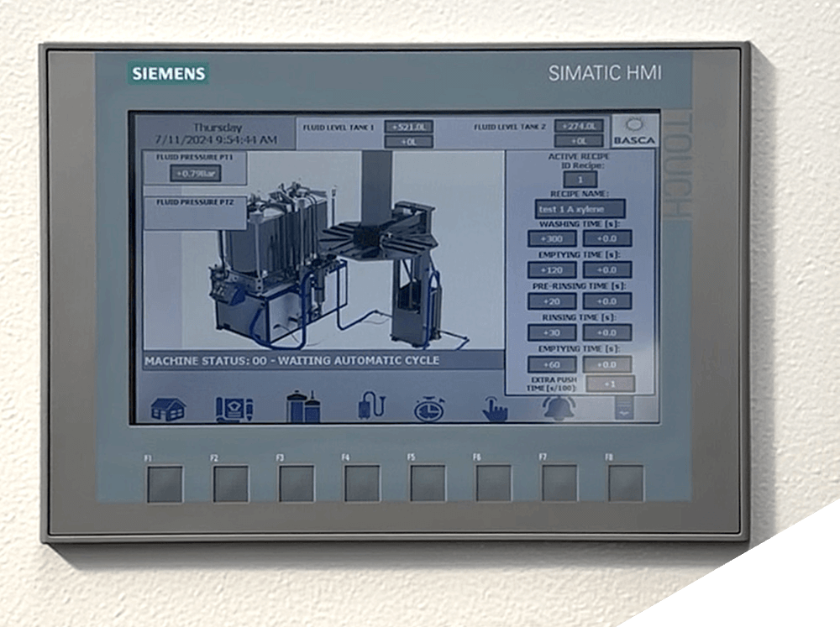This screenshot has height=627, width=840.
Task: Open the pump and hose icon
Action: [x=371, y=405]
